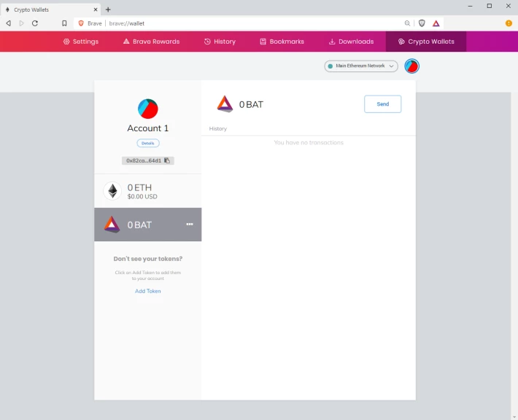This screenshot has width=518, height=420.
Task: Open a new tab with the plus button
Action: point(108,9)
